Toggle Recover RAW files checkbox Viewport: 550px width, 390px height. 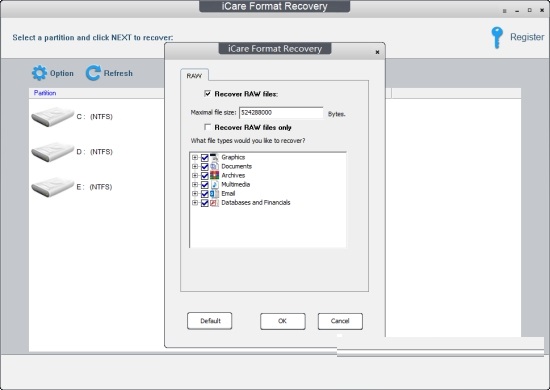tap(208, 94)
